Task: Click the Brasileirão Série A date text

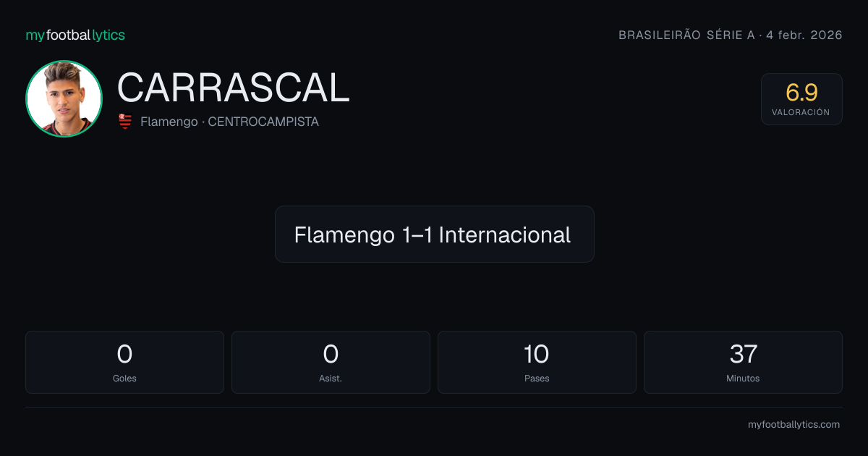Action: 731,35
